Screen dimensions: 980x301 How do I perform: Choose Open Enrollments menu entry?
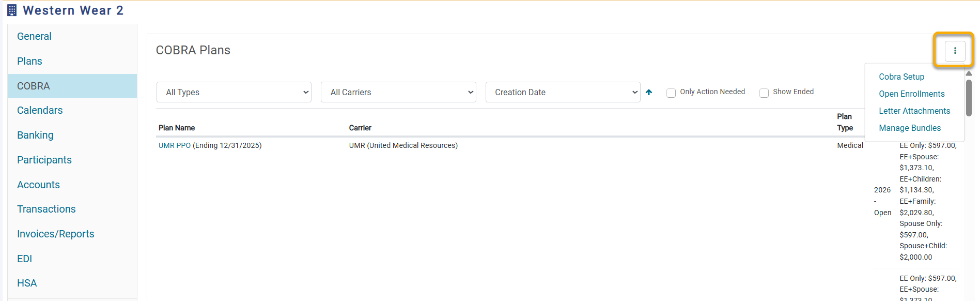pos(911,94)
